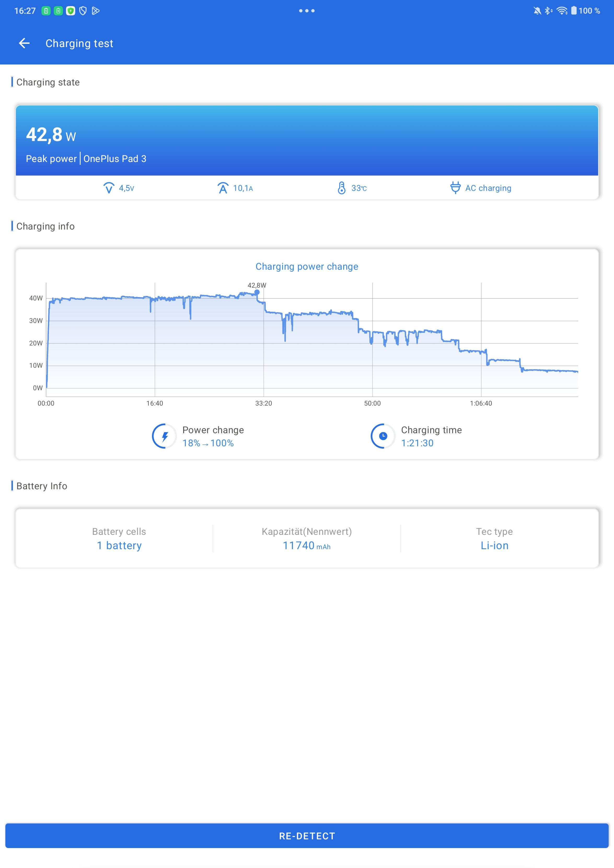Viewport: 614px width, 868px height.
Task: Tap the second green battery notification icon
Action: click(x=58, y=11)
